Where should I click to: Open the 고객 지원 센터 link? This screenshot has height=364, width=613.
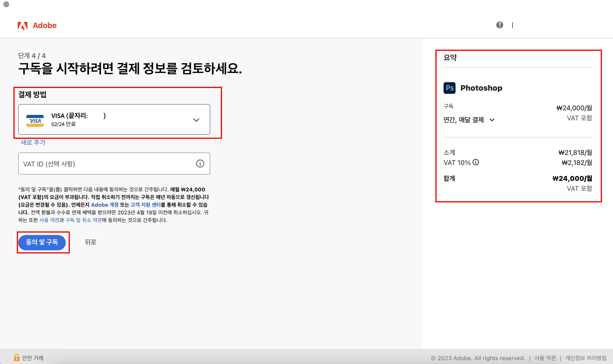(x=146, y=205)
